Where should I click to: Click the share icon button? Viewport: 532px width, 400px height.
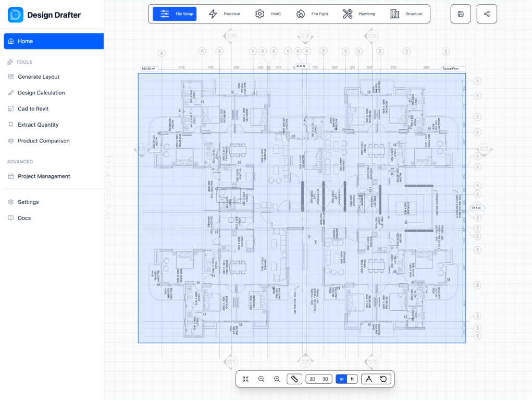(x=487, y=14)
